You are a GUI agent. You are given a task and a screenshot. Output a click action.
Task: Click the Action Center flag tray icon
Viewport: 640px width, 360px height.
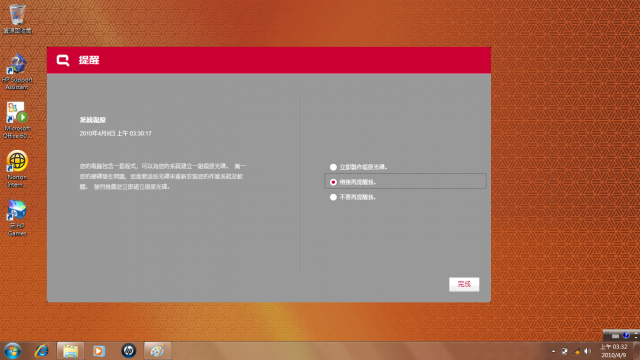pos(564,351)
